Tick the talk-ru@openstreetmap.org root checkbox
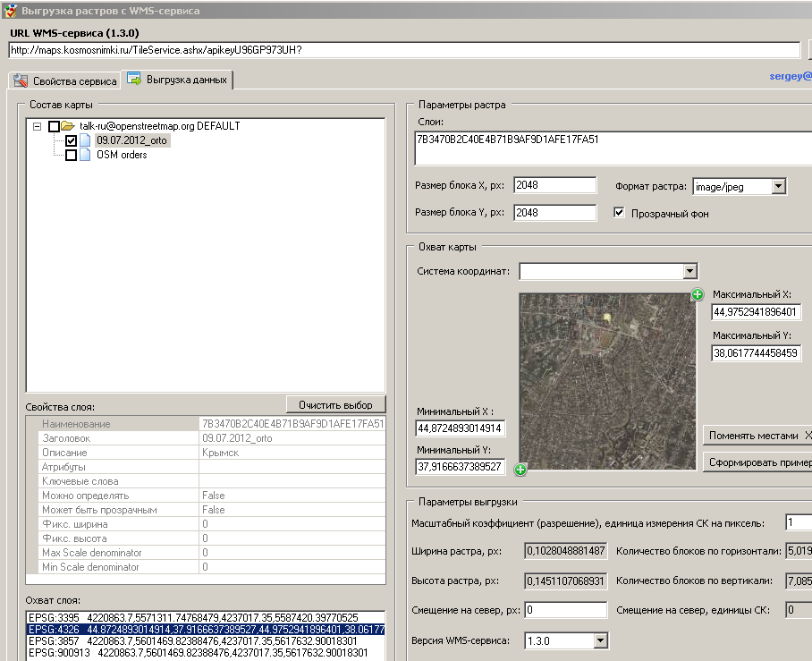 tap(54, 126)
